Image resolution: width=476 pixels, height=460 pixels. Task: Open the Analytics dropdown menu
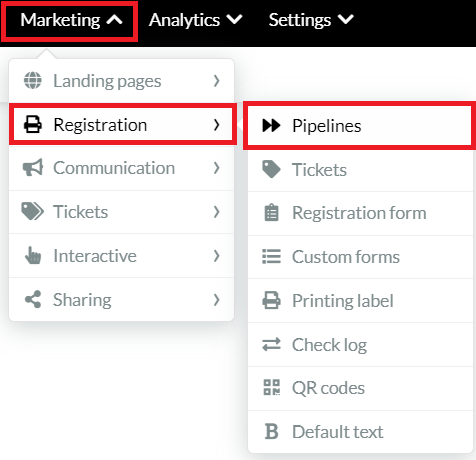click(x=195, y=20)
